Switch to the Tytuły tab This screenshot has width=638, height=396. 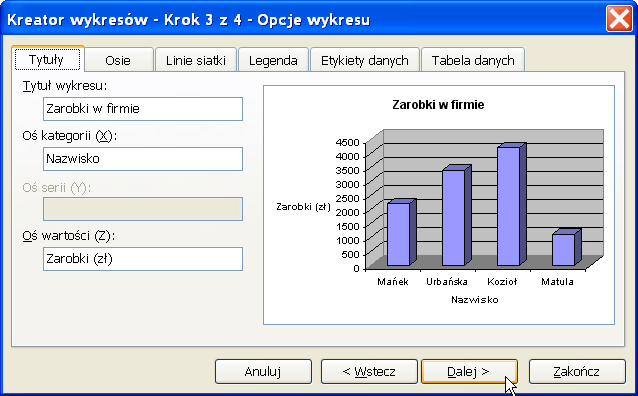(48, 59)
